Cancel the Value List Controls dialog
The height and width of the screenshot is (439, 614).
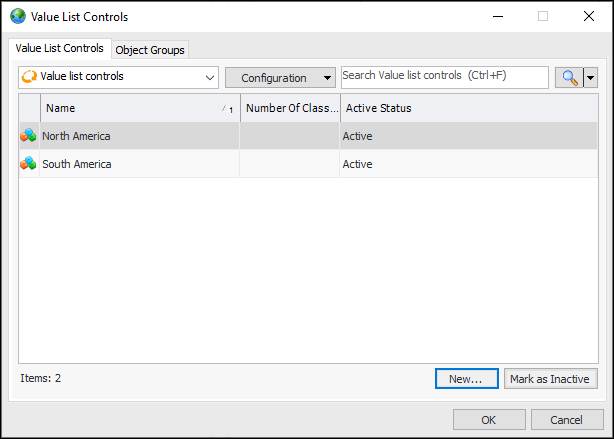pyautogui.click(x=567, y=420)
